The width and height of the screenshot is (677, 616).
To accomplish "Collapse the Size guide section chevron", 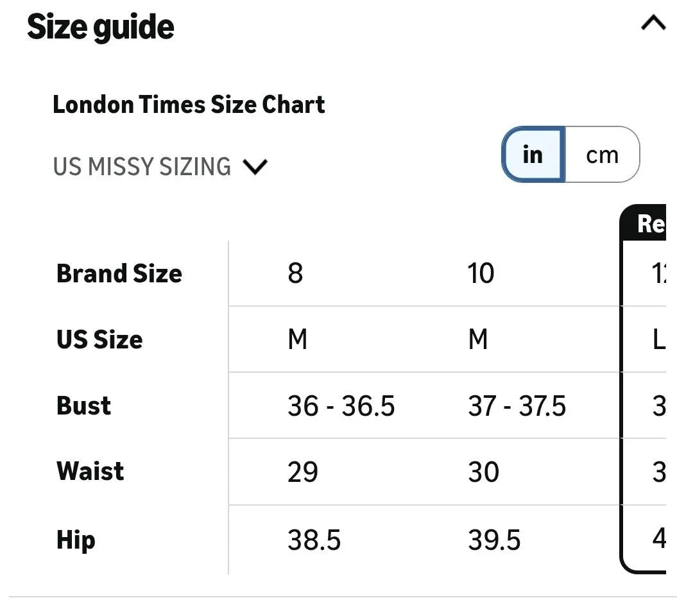I will tap(653, 22).
